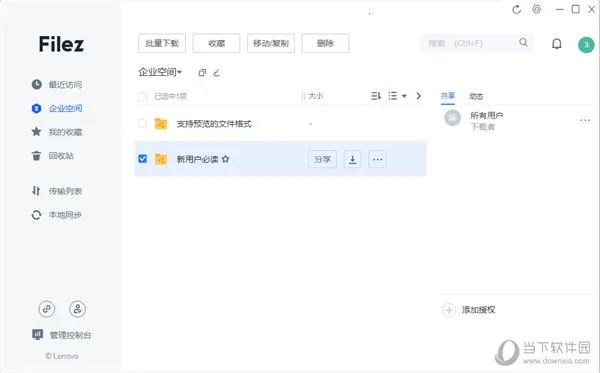
Task: Click the copy-window icon beside 企业空间
Action: tap(202, 73)
